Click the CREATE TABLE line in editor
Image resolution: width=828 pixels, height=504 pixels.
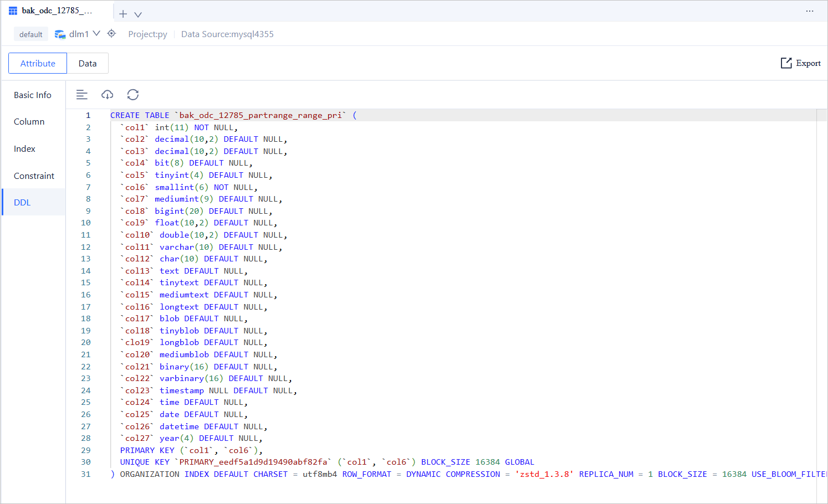(x=233, y=115)
